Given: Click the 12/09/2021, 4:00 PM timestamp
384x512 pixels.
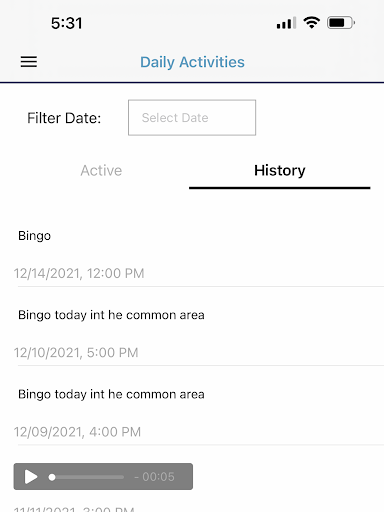Looking at the screenshot, I should (77, 432).
